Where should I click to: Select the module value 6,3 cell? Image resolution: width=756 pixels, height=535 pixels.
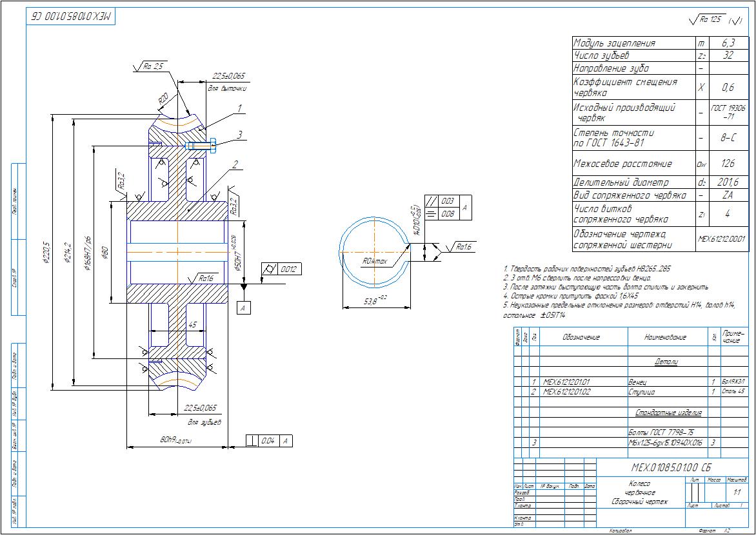coord(728,43)
